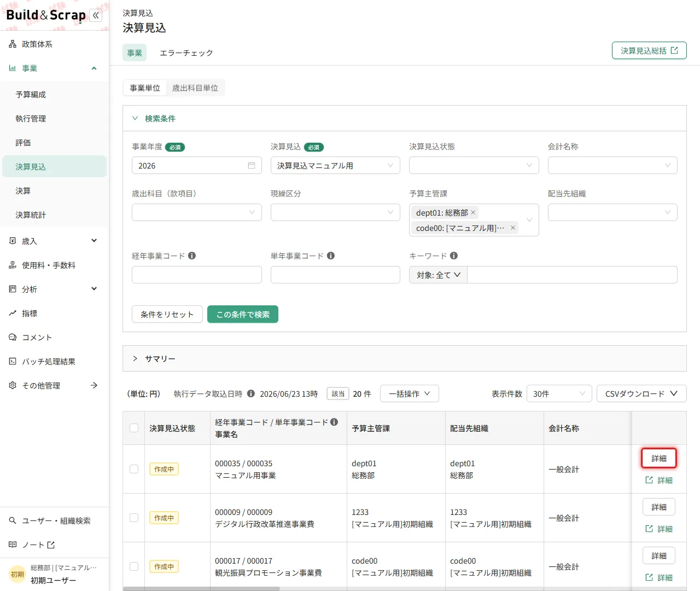Select the 歳出科目単位 view
Image resolution: width=700 pixels, height=591 pixels.
pyautogui.click(x=195, y=88)
